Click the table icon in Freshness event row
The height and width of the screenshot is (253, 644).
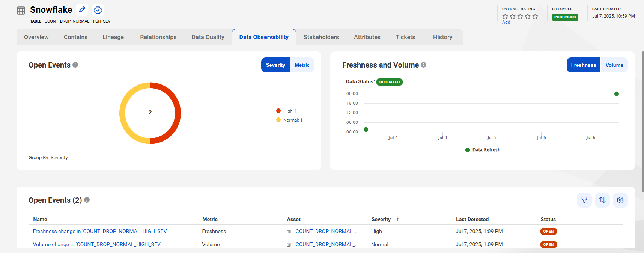[289, 232]
